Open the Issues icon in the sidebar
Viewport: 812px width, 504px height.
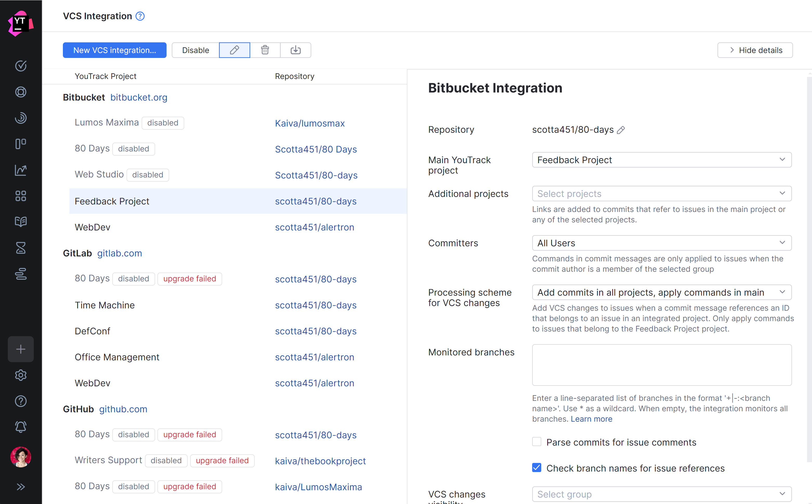click(x=21, y=66)
